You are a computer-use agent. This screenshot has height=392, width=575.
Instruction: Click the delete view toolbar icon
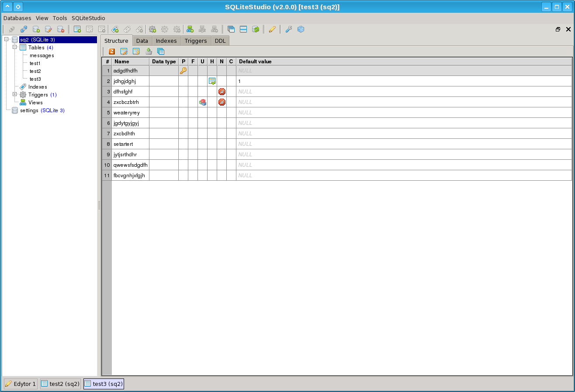click(215, 29)
